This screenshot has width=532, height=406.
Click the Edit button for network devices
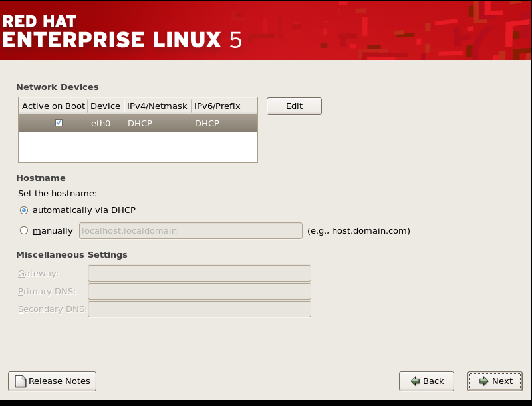point(293,105)
